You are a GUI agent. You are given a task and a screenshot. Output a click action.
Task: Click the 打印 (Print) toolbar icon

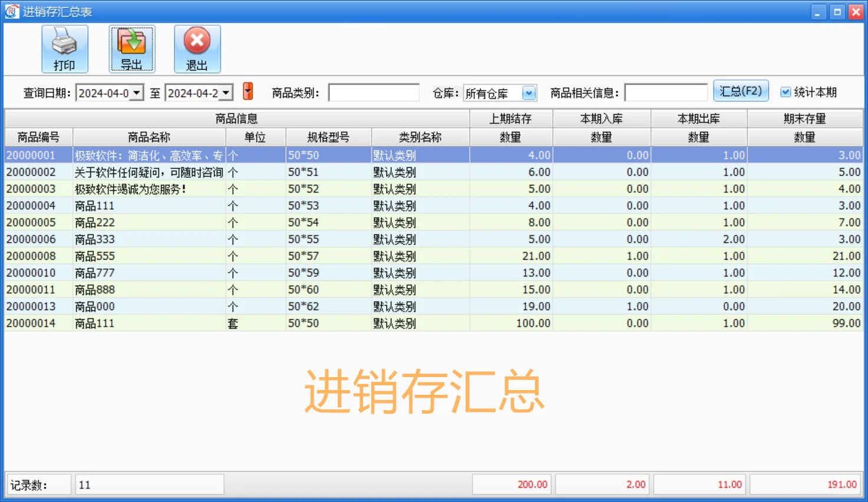click(64, 48)
